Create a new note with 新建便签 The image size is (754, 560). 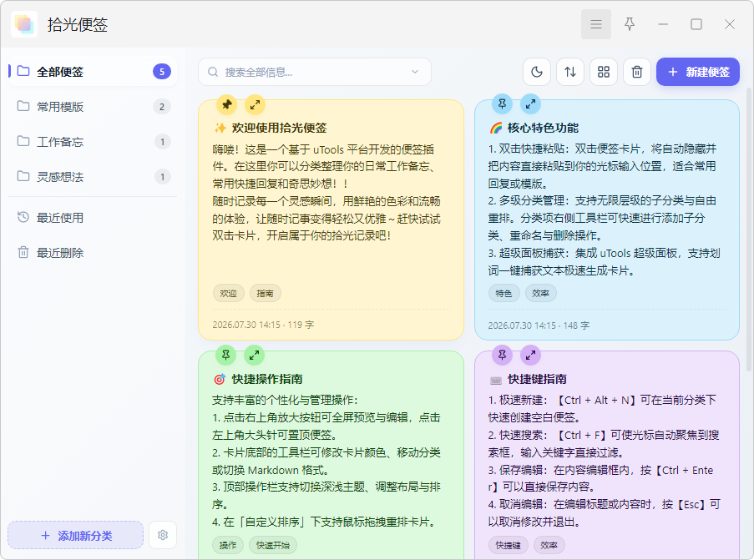tap(698, 72)
